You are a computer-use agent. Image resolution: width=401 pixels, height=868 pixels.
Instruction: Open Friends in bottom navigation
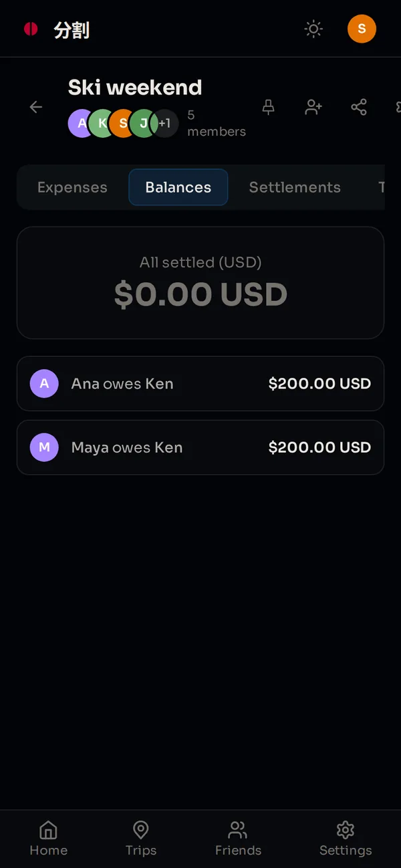[238, 839]
